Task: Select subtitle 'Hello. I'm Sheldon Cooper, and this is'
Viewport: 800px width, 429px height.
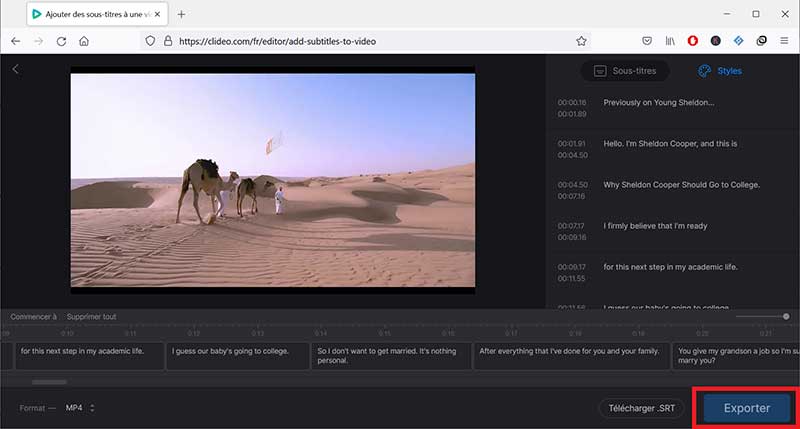Action: 670,144
